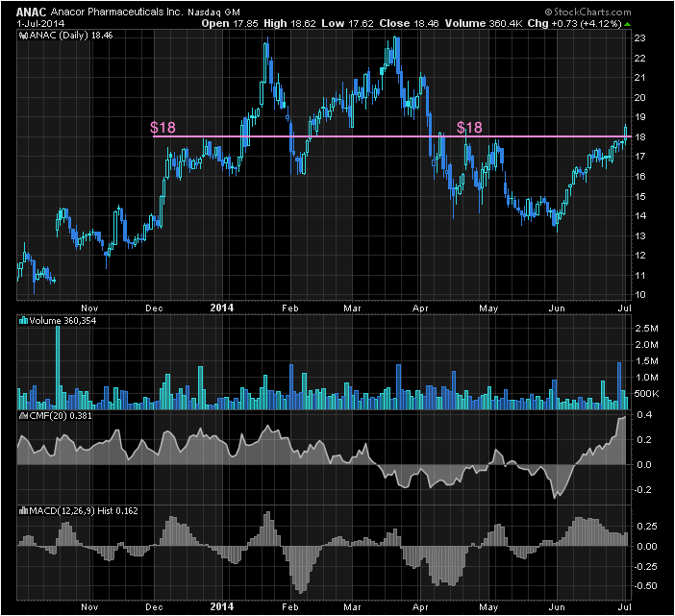Click the 18 price axis label
This screenshot has width=675, height=616.
pos(640,137)
